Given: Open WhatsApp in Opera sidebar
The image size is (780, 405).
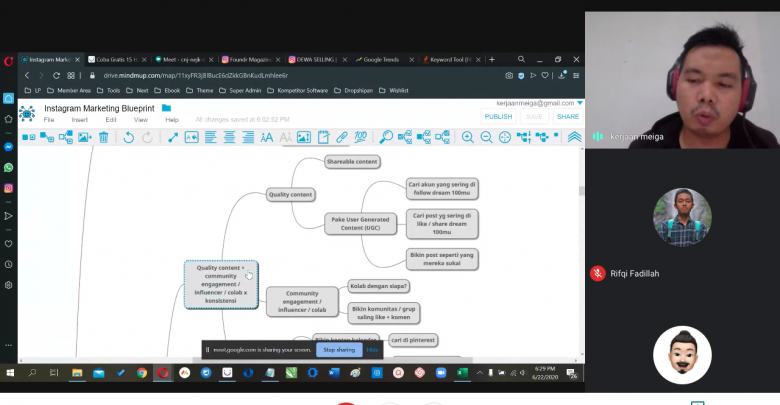Looking at the screenshot, I should click(x=8, y=168).
